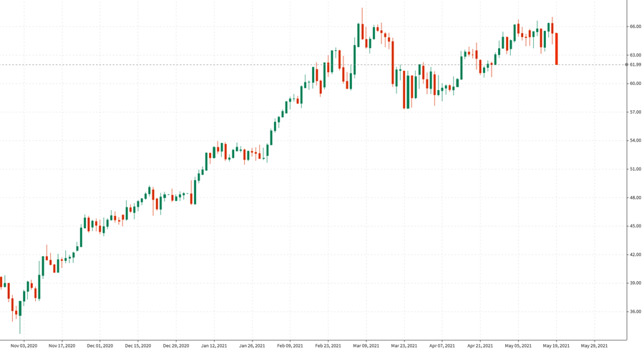
Task: Click the 39.00 price level label
Action: tap(635, 283)
